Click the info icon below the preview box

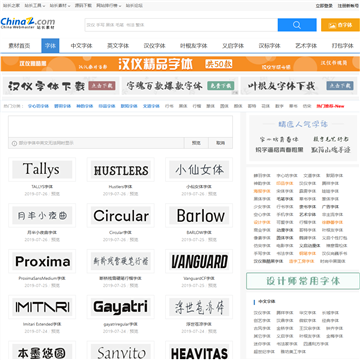[14, 143]
